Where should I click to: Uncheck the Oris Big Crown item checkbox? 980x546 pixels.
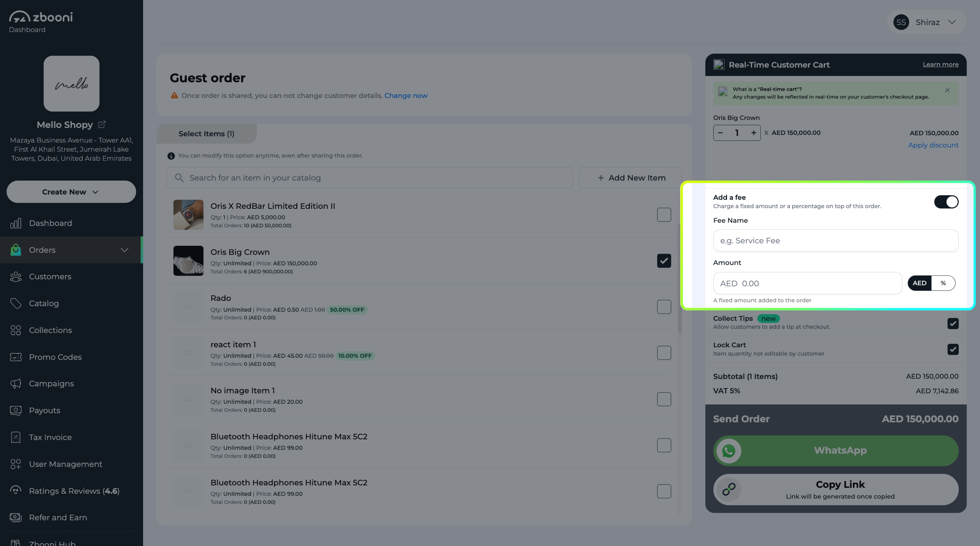[664, 261]
